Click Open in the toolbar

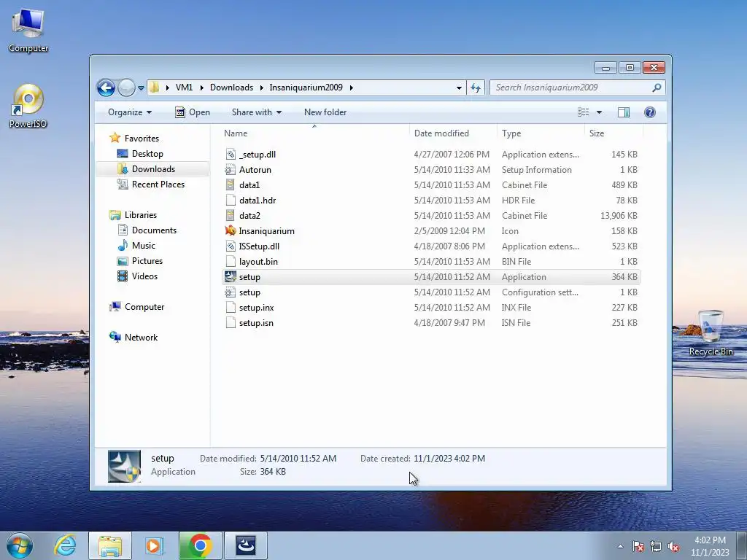pyautogui.click(x=193, y=112)
